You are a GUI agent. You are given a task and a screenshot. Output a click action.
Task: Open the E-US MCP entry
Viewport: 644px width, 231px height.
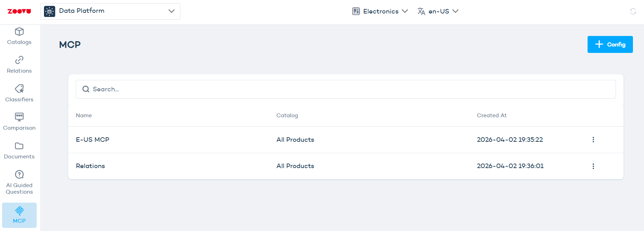[92, 140]
